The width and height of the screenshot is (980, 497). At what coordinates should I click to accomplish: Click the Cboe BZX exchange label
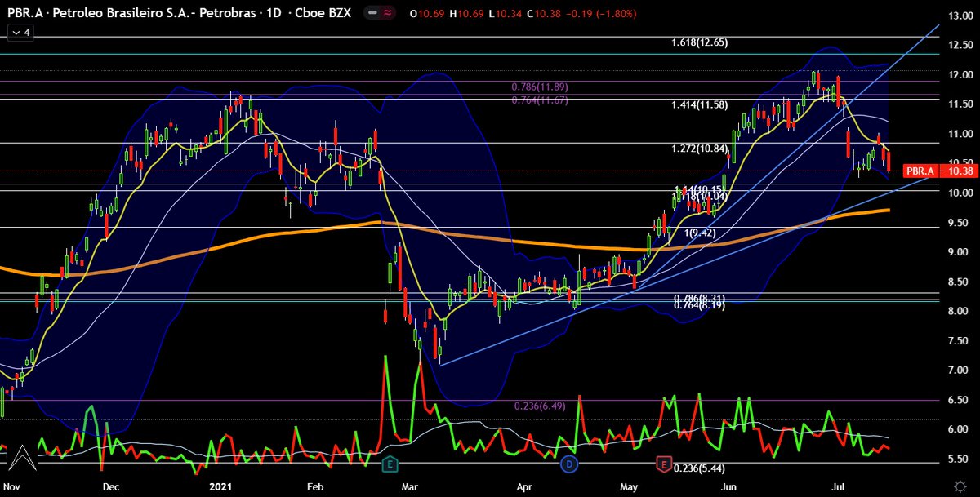pos(325,13)
